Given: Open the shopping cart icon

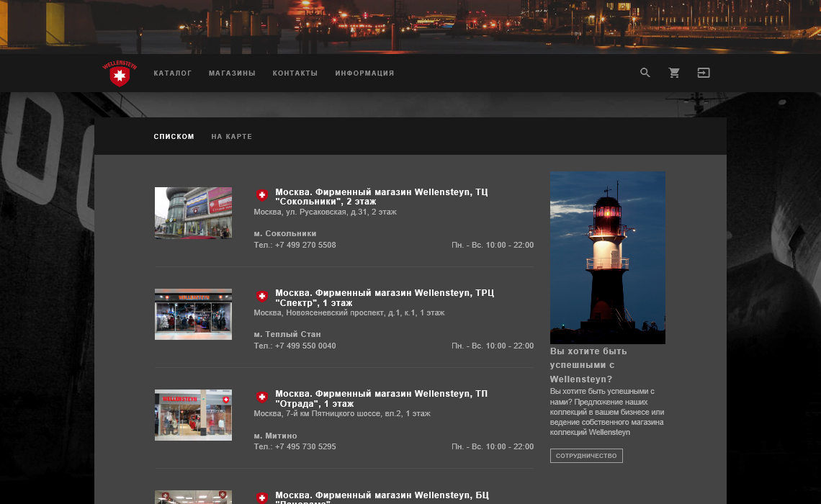Looking at the screenshot, I should [674, 73].
